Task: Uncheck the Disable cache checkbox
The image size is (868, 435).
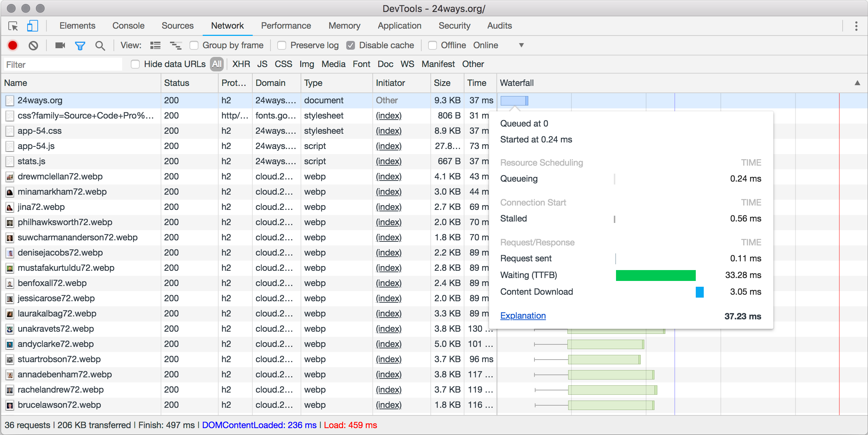Action: click(351, 45)
